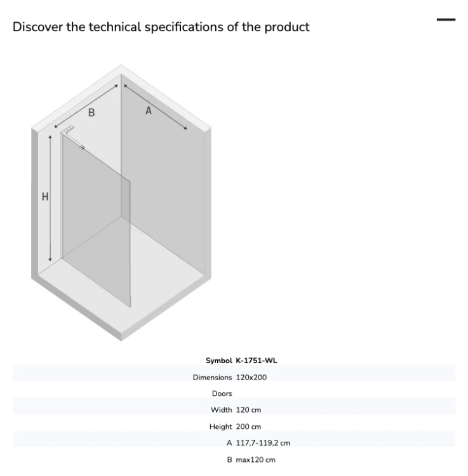This screenshot has height=476, width=468.
Task: Click dimension label A on diagram
Action: click(x=149, y=110)
